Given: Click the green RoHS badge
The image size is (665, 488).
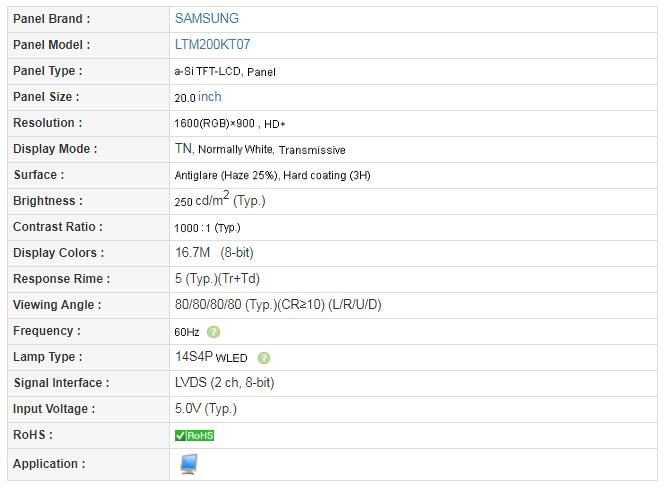Looking at the screenshot, I should click(x=194, y=435).
